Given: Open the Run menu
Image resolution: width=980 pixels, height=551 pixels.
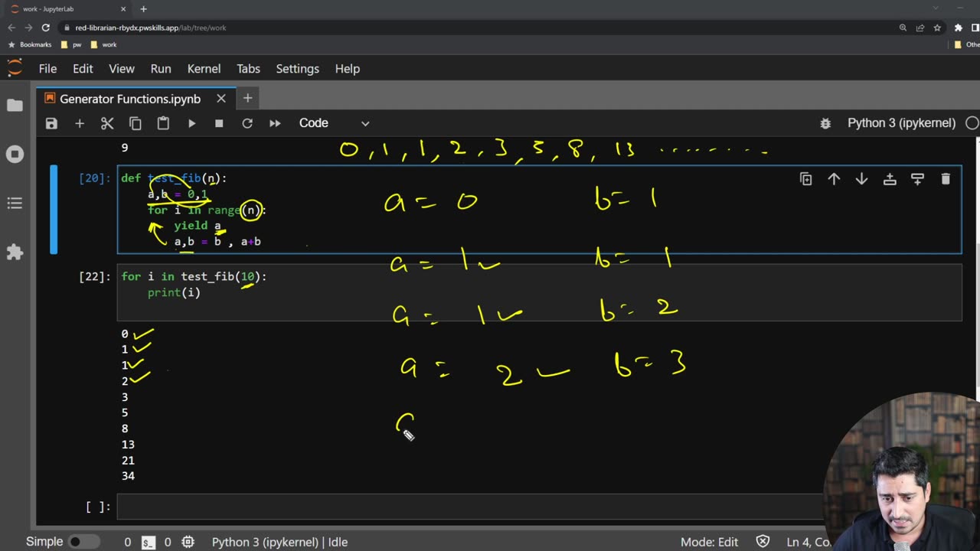Looking at the screenshot, I should pyautogui.click(x=161, y=69).
